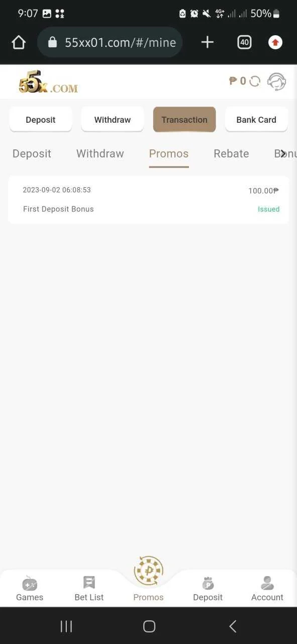
Task: Tap the browser address bar URL
Action: [120, 43]
